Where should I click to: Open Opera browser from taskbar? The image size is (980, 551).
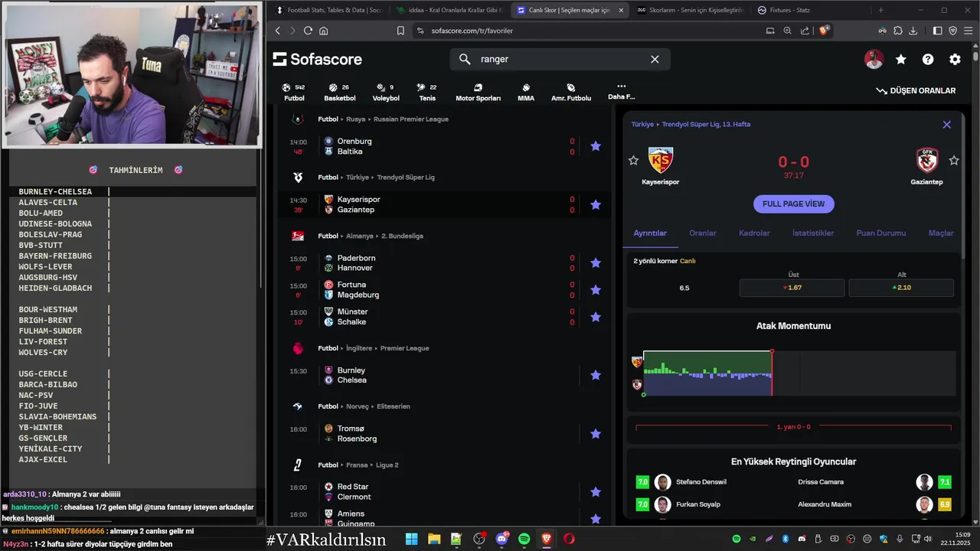(569, 539)
